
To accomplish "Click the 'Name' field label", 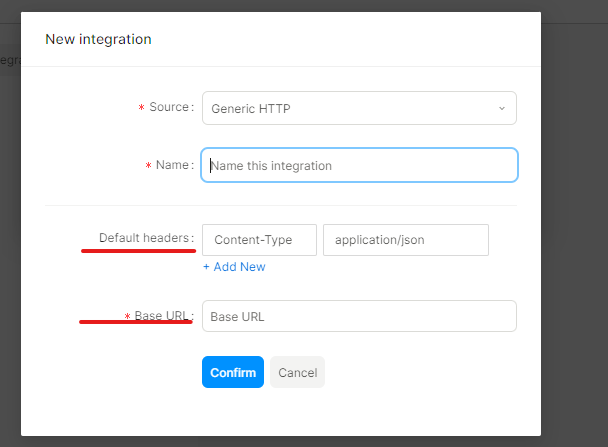I will (173, 165).
